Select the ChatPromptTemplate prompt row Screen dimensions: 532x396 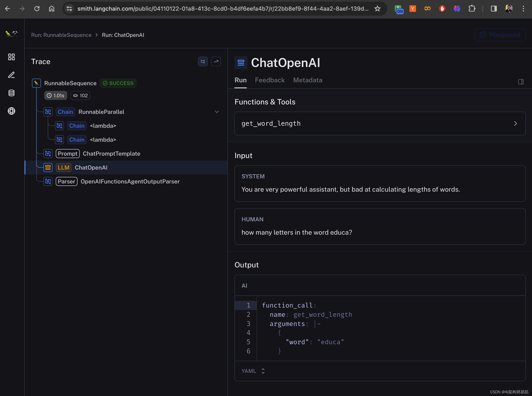pos(126,154)
